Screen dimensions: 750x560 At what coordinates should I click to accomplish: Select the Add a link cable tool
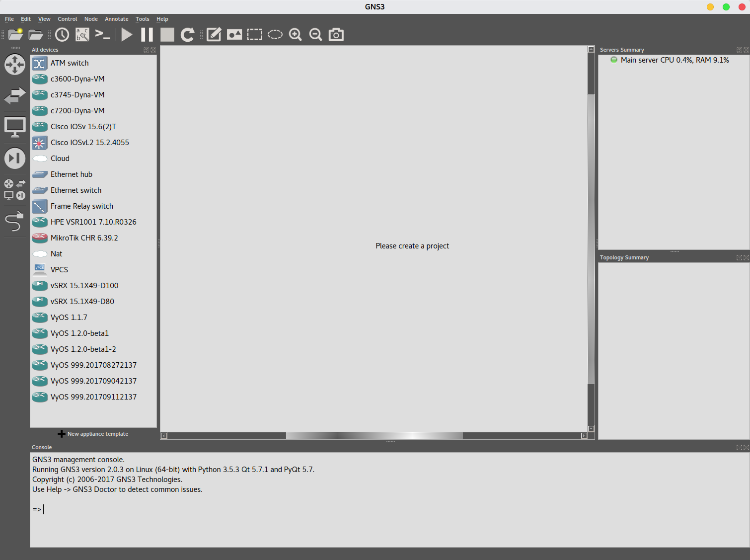point(14,221)
